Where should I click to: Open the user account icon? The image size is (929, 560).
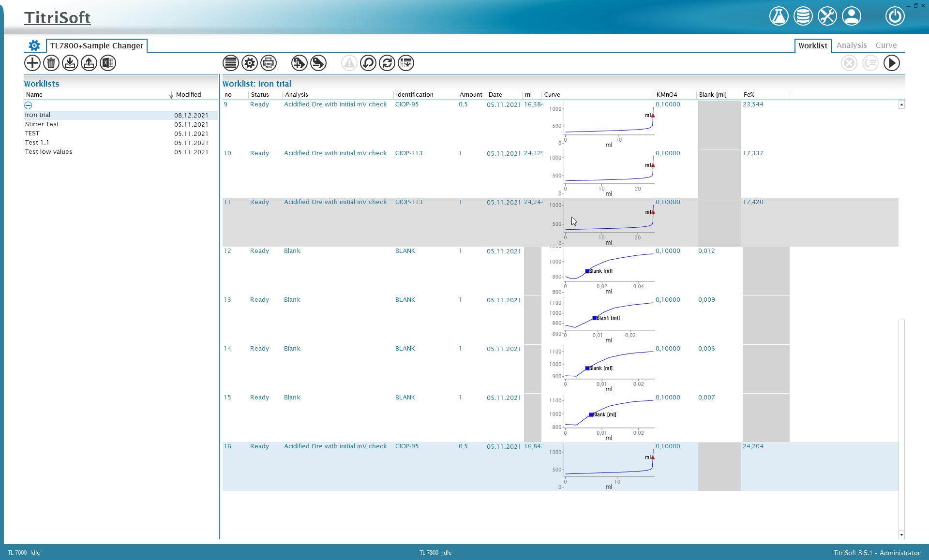point(851,15)
